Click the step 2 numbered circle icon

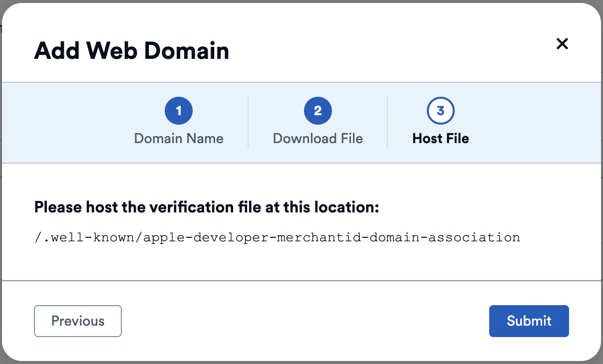point(318,111)
